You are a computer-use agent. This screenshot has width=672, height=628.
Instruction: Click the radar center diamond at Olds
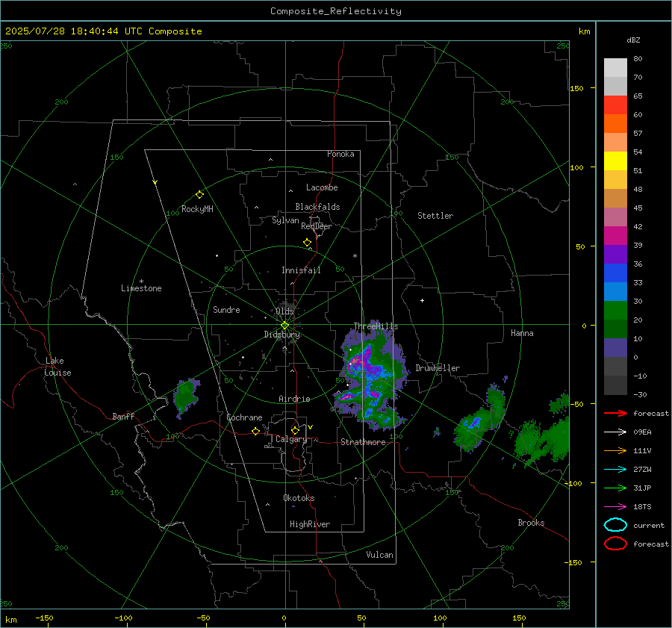284,326
